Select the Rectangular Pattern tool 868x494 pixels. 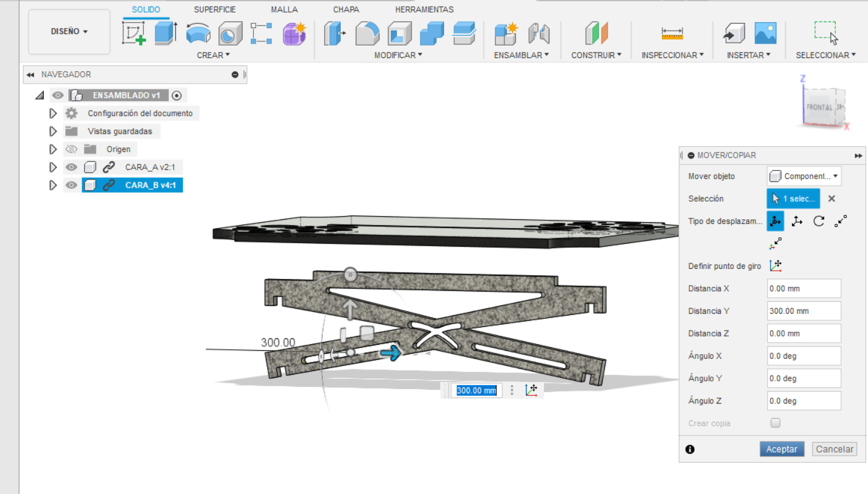pos(262,34)
